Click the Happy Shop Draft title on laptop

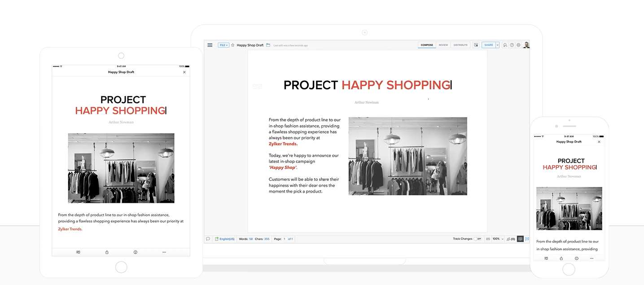(x=250, y=45)
